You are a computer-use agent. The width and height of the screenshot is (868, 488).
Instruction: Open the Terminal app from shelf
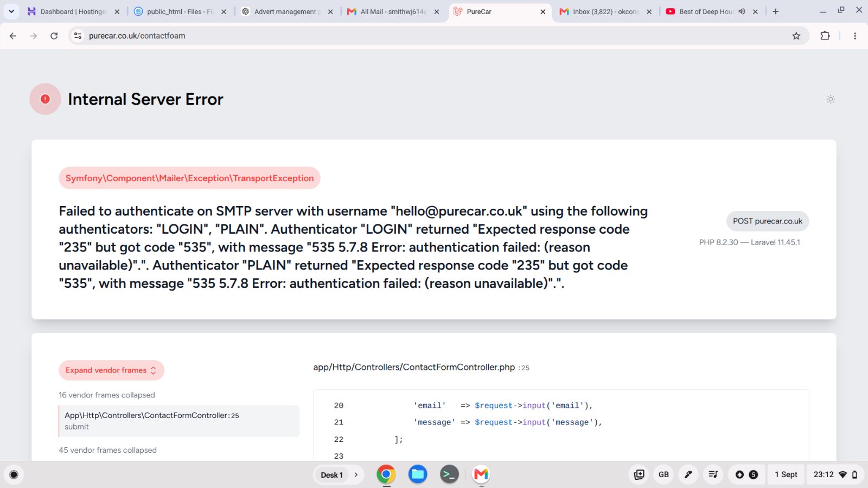point(449,474)
